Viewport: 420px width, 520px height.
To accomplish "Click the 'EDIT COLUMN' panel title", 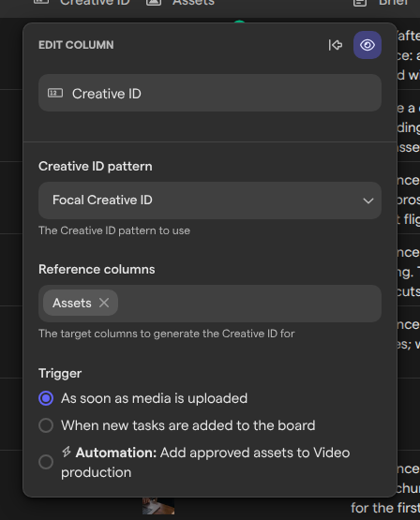I will 76,45.
